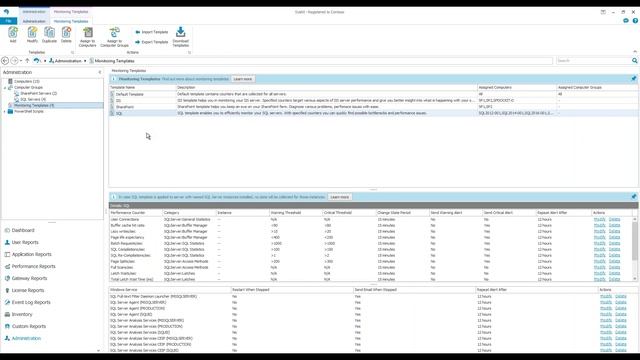
Task: Click Modify link for User Connections counter
Action: tap(599, 219)
